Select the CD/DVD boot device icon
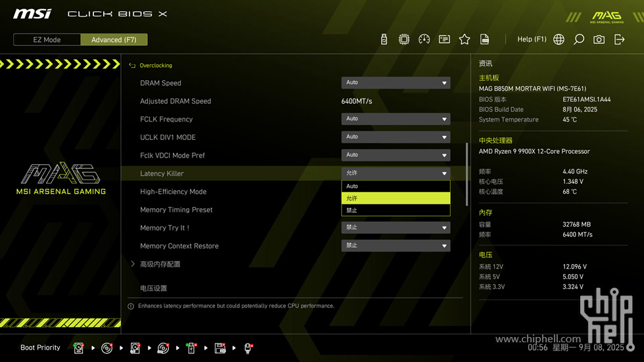644x362 pixels. pos(106,348)
